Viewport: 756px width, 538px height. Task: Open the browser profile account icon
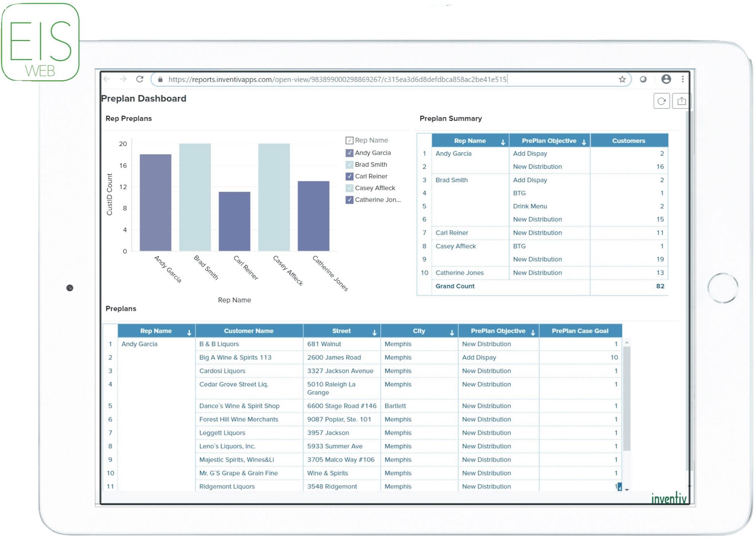click(x=666, y=79)
